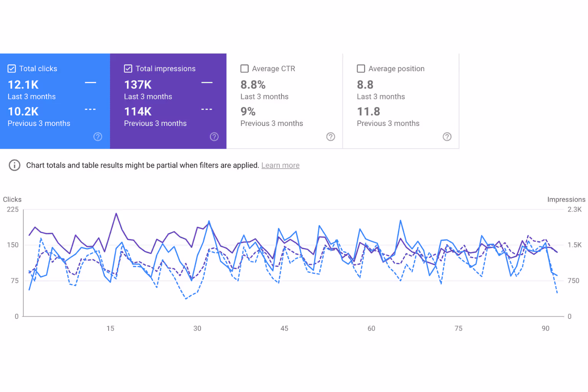Viewport: 588px width, 392px height.
Task: Open help icon on Average position card
Action: pyautogui.click(x=447, y=137)
